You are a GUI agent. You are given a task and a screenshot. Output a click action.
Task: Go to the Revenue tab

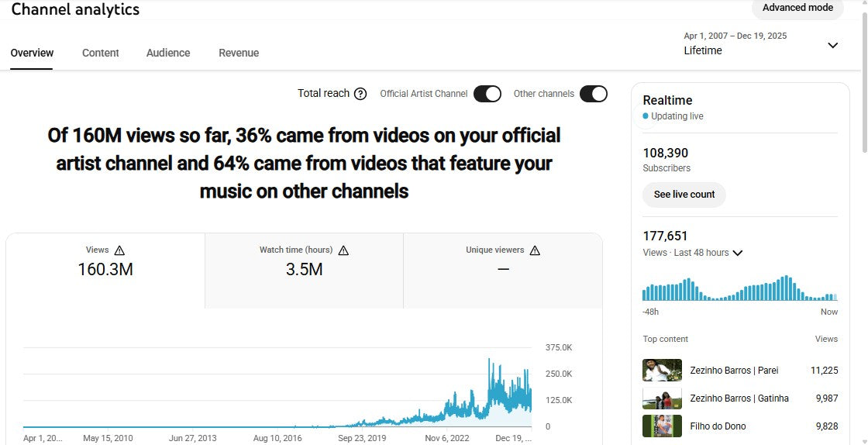pyautogui.click(x=239, y=53)
